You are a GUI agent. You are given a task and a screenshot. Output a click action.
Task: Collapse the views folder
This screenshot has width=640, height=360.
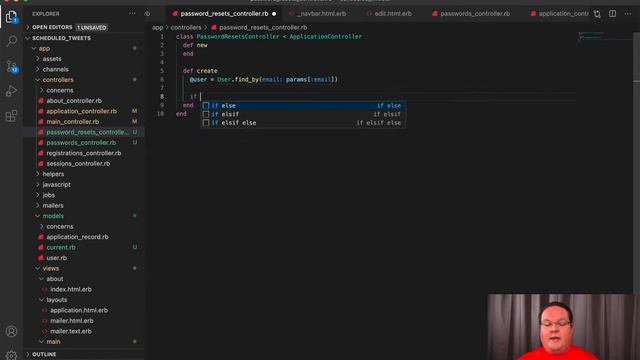[38, 269]
